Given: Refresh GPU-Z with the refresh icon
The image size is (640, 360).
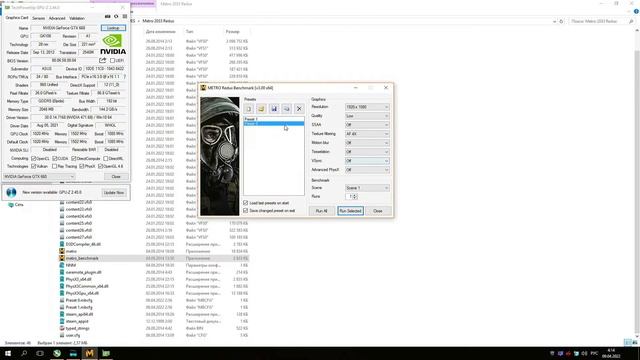Looking at the screenshot, I should [x=116, y=16].
